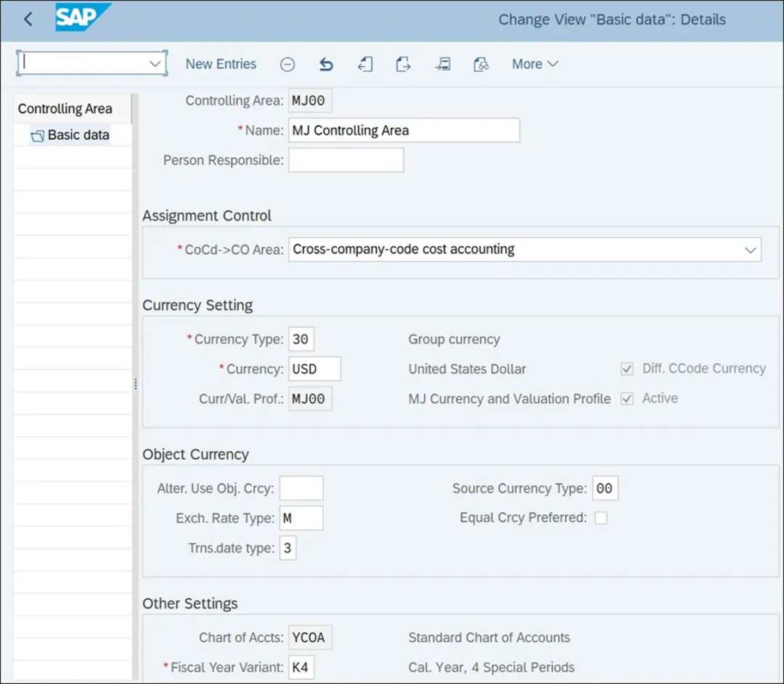Open the Basic data folder icon
The width and height of the screenshot is (784, 684).
click(x=38, y=136)
